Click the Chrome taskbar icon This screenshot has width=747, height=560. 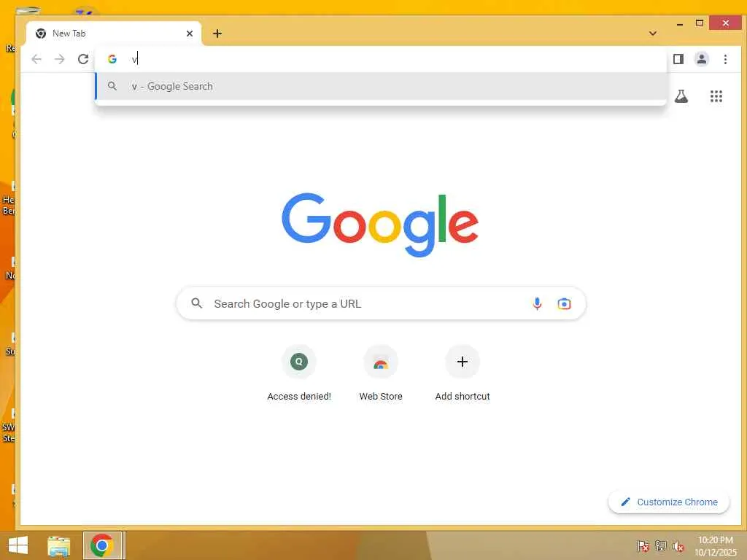click(x=102, y=545)
